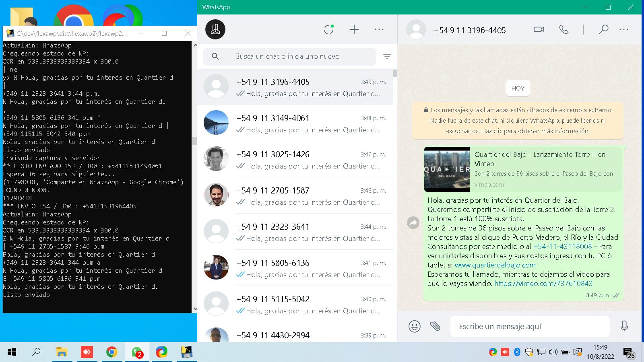Viewport: 644px width, 362px height.
Task: Open chat +54 9 11 3149-4061
Action: pyautogui.click(x=295, y=123)
